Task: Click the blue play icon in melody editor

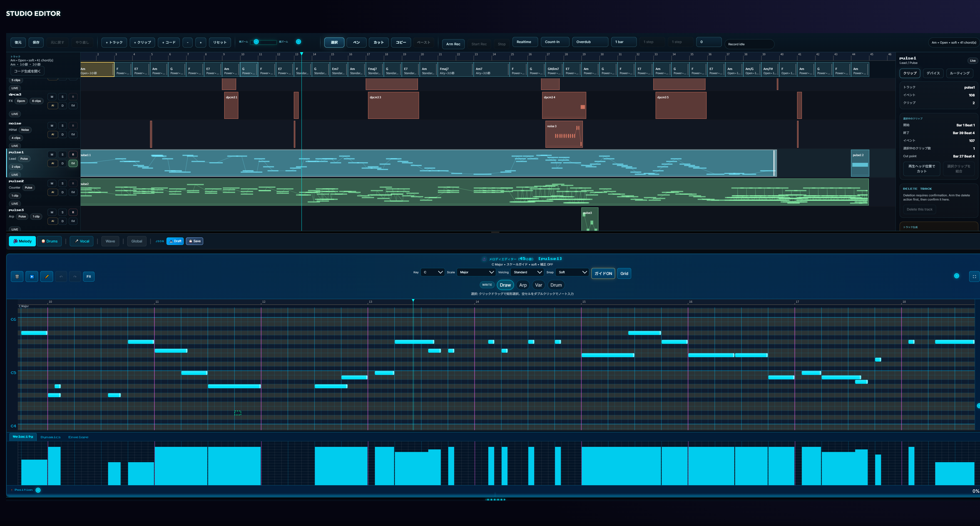Action: [32, 276]
